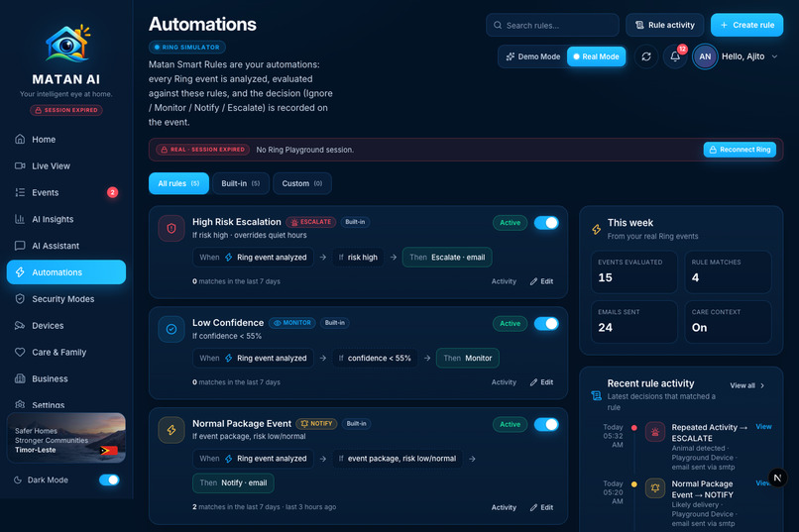
Task: Click the Reconnect Ring button
Action: tap(740, 150)
